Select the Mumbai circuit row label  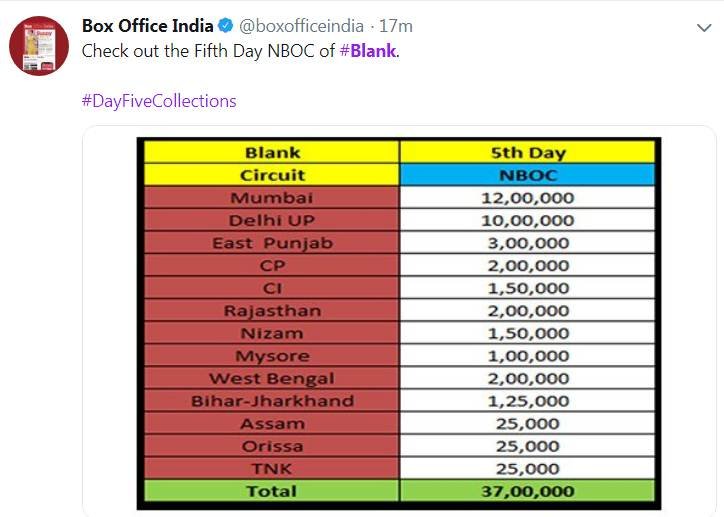(x=271, y=198)
